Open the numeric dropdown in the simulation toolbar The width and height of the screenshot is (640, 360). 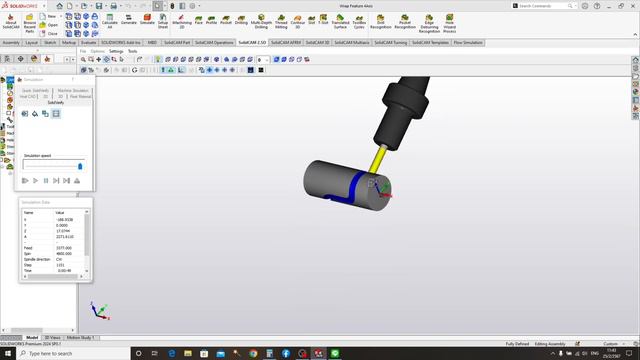pos(267,60)
